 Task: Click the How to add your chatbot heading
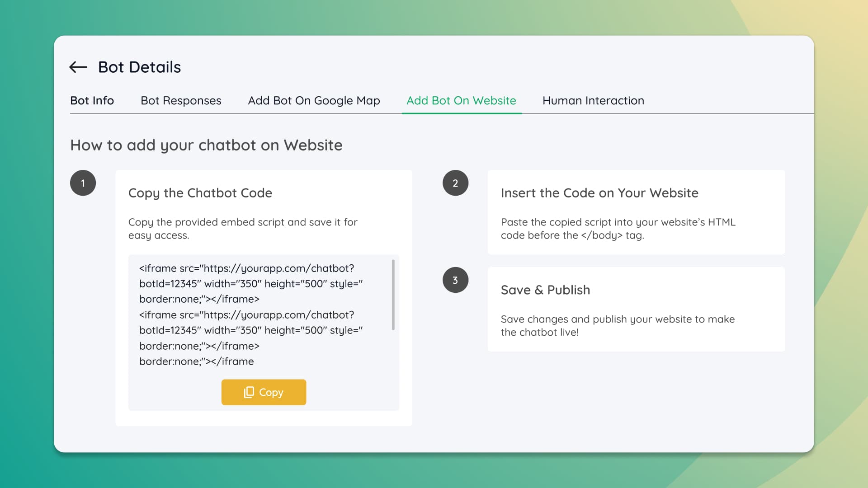(206, 145)
